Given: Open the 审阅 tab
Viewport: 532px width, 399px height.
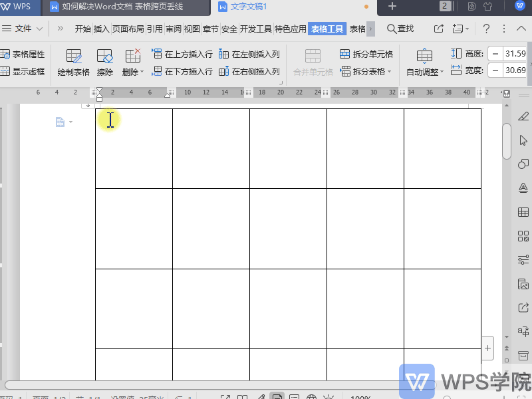Looking at the screenshot, I should coord(174,29).
